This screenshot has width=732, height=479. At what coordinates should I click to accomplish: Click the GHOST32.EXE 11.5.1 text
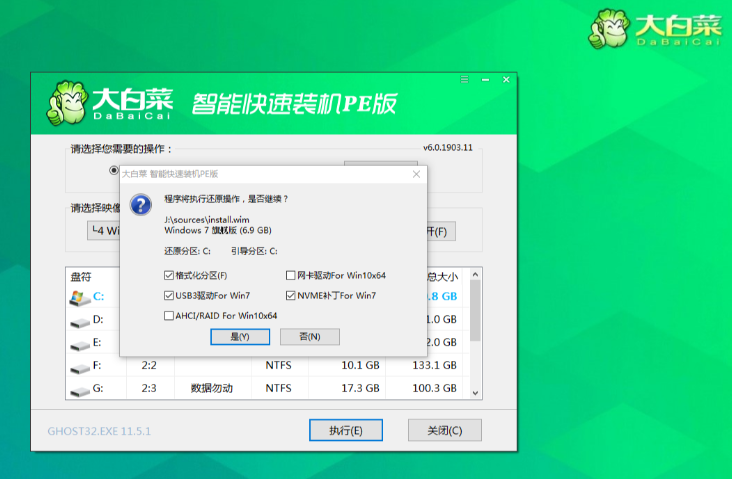pos(99,431)
